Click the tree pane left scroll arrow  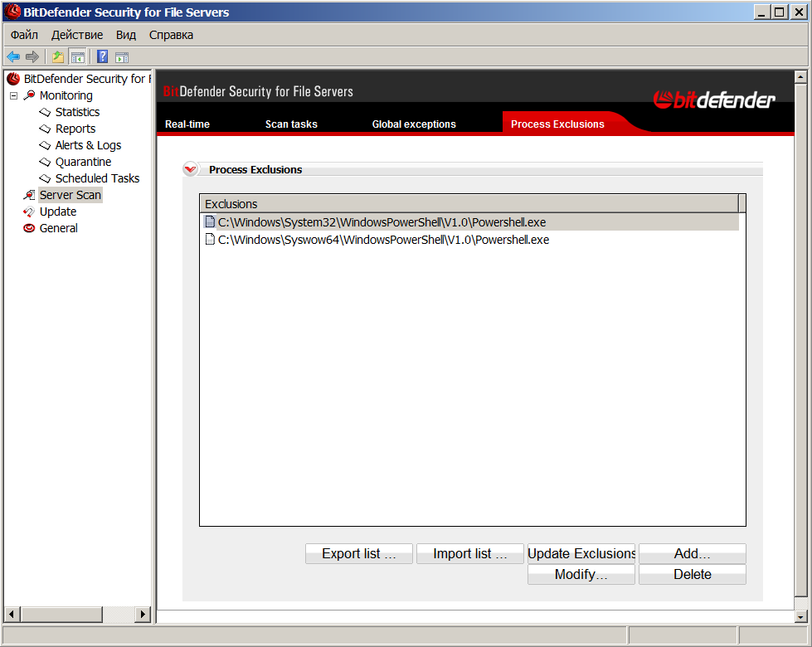coord(12,615)
